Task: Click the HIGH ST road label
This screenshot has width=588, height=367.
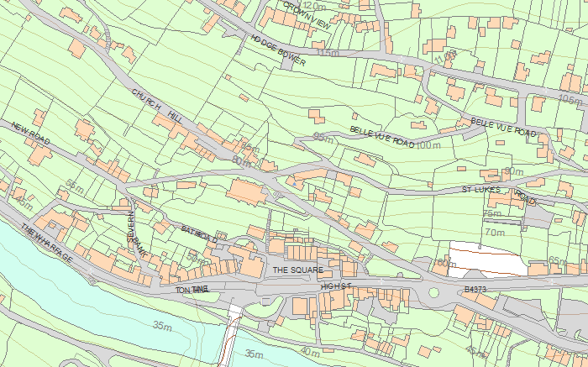Action: pyautogui.click(x=336, y=286)
